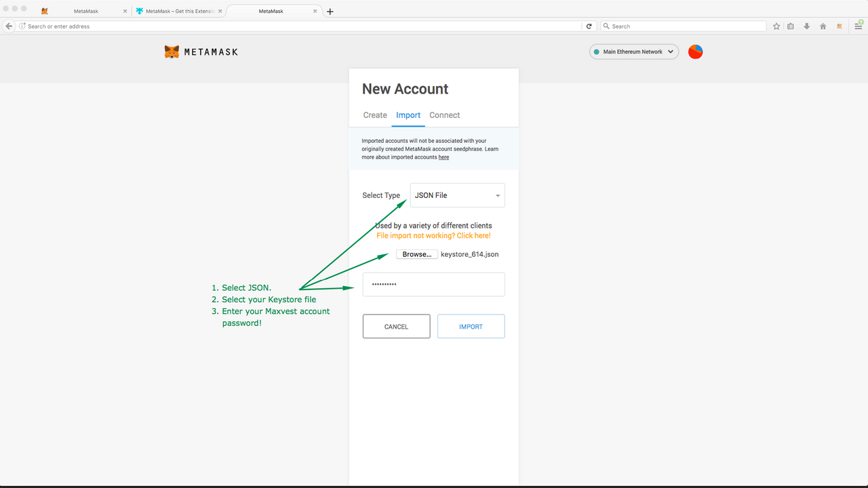Open the Firefox hamburger menu
868x488 pixels.
pyautogui.click(x=858, y=26)
